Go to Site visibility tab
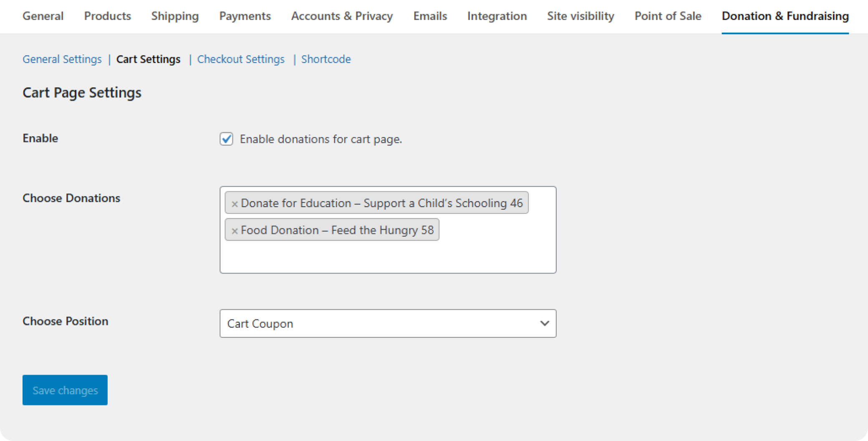 point(580,16)
